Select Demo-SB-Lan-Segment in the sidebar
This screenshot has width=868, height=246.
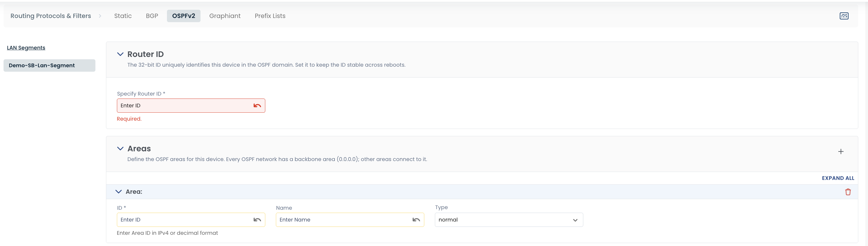click(49, 65)
